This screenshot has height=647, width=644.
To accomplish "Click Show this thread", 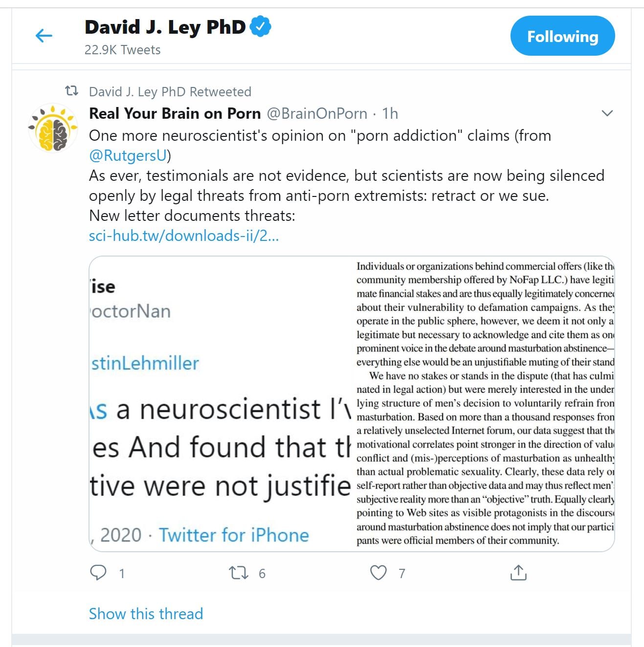I will pos(146,614).
